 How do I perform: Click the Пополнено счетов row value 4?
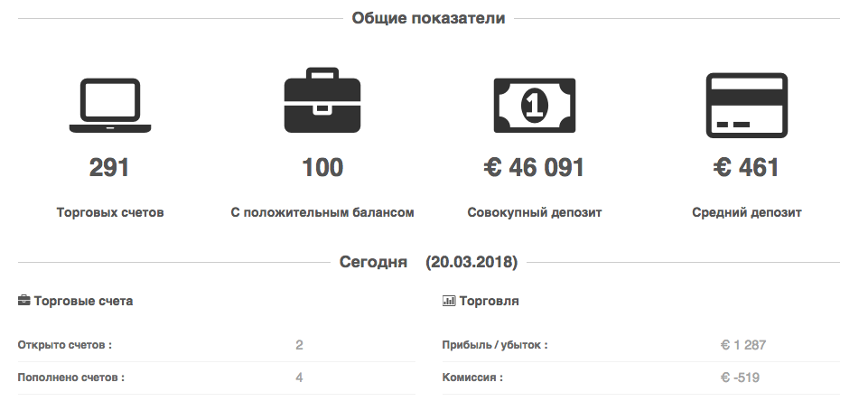point(299,378)
